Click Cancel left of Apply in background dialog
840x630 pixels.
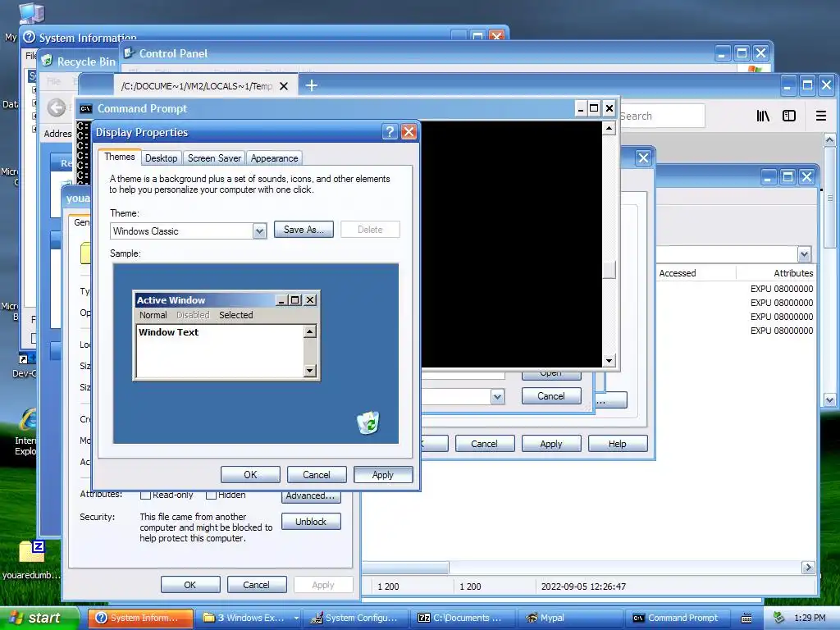pyautogui.click(x=484, y=444)
